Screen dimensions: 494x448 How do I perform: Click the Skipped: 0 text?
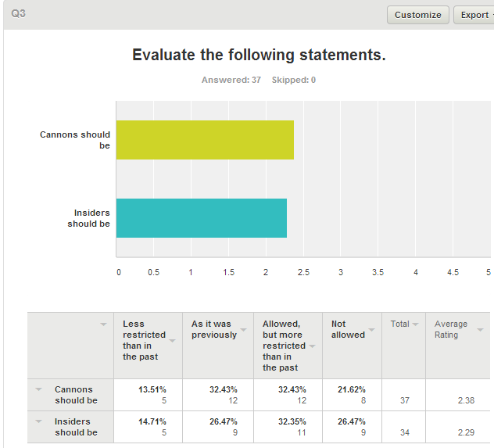click(294, 80)
